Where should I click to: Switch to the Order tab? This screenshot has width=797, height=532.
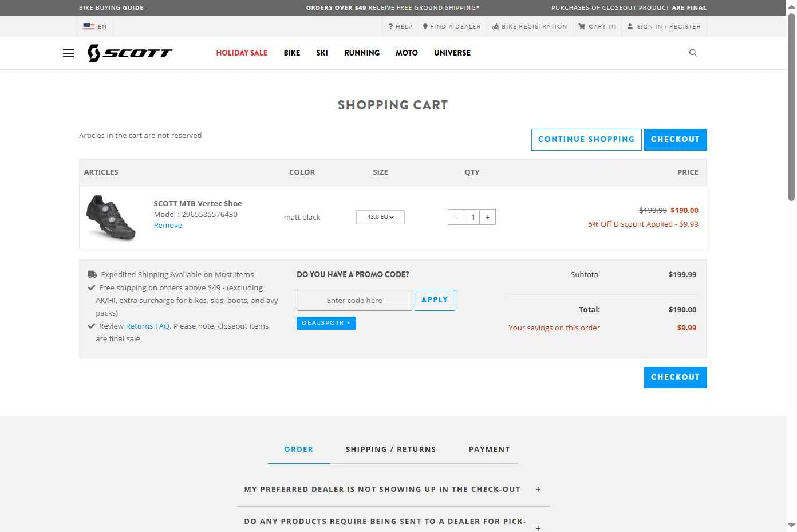tap(299, 450)
